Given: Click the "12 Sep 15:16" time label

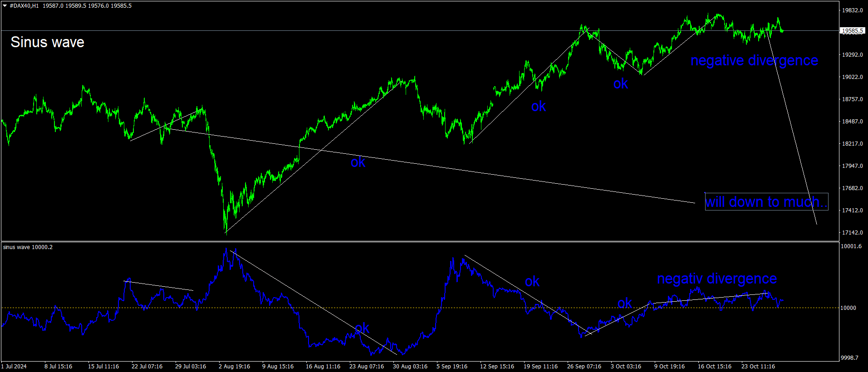Looking at the screenshot, I should 497,367.
